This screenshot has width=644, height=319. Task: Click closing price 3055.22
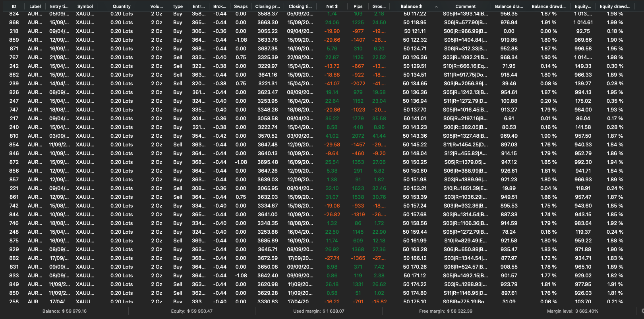267,31
